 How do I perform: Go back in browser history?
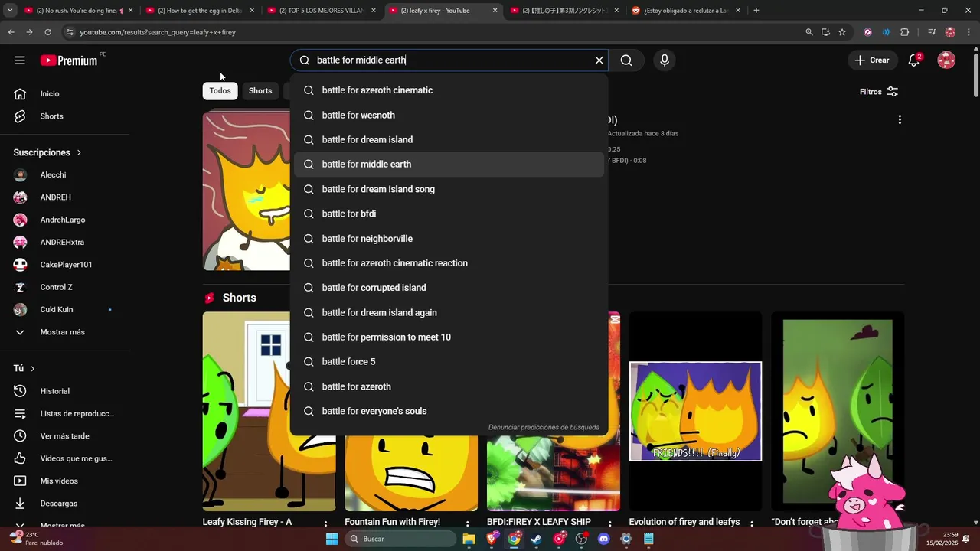click(x=11, y=32)
